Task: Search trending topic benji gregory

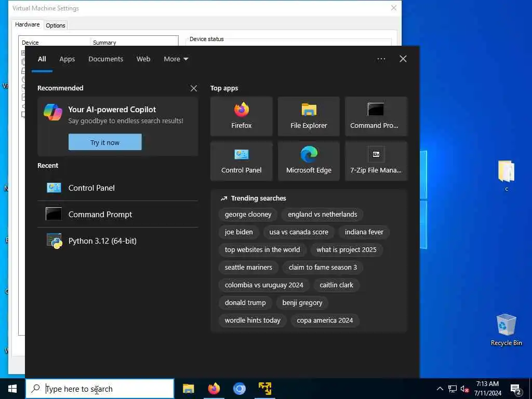Action: pos(302,303)
